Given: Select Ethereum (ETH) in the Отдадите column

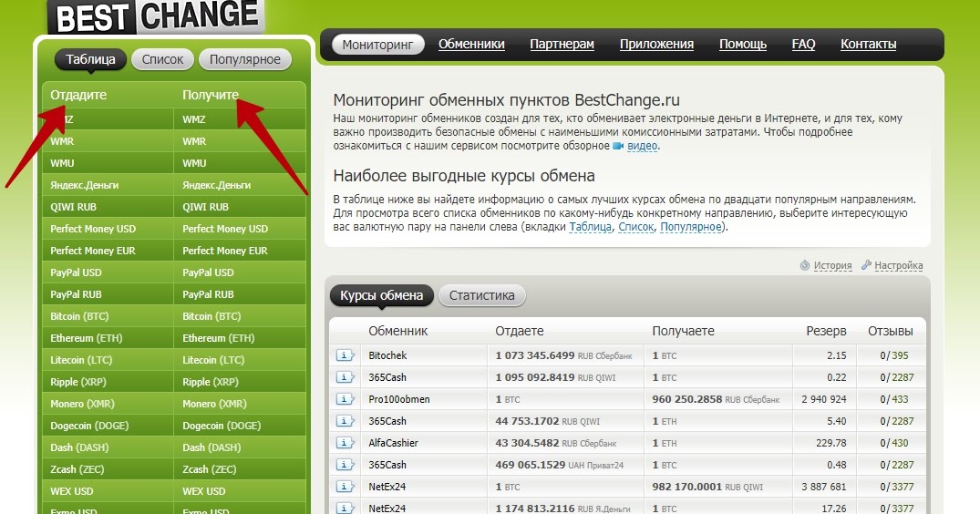Looking at the screenshot, I should pyautogui.click(x=108, y=338).
